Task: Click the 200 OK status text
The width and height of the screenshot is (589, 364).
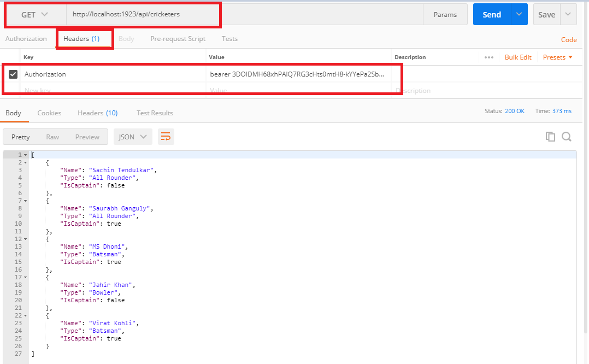Action: click(515, 111)
